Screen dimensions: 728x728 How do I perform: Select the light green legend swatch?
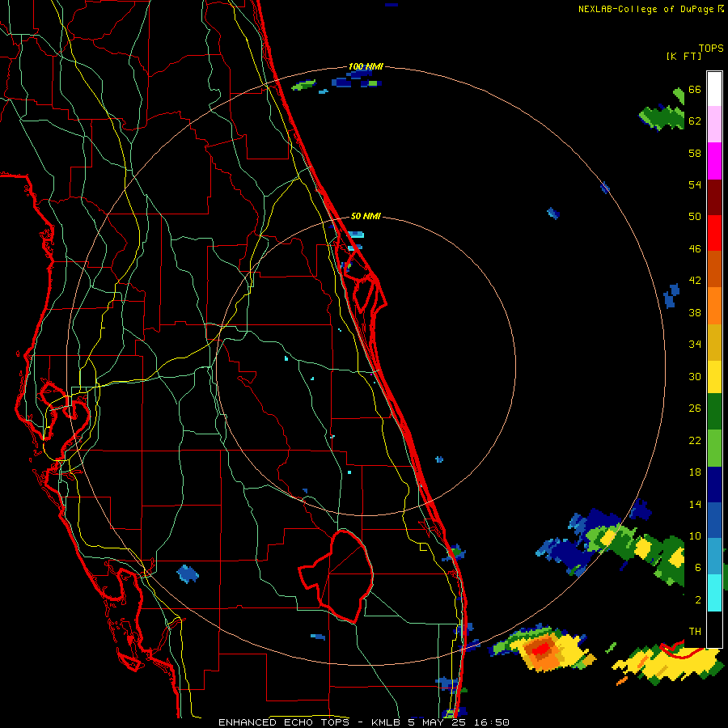coord(714,448)
